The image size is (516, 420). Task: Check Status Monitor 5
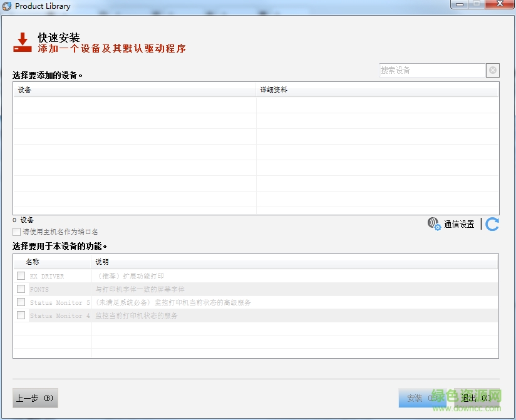(x=21, y=302)
